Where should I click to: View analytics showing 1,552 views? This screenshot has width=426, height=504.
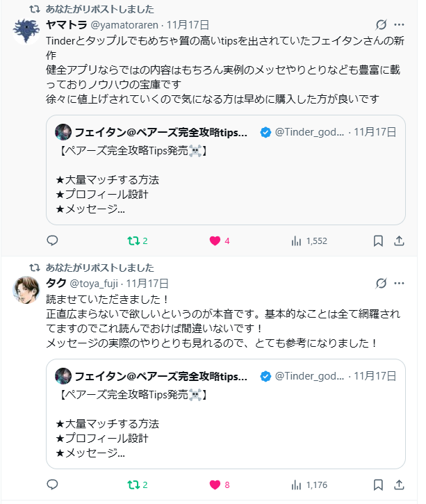click(x=297, y=241)
